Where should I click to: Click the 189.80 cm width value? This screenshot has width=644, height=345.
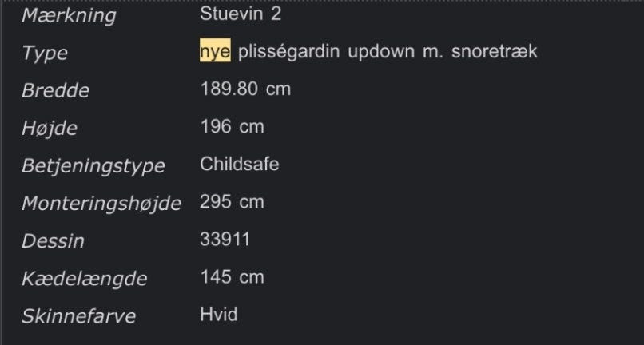(245, 89)
